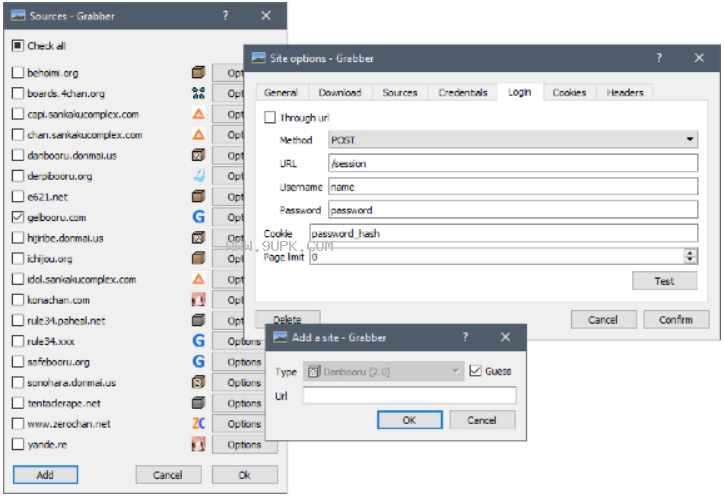
Task: Click the Username field containing name
Action: coord(513,186)
